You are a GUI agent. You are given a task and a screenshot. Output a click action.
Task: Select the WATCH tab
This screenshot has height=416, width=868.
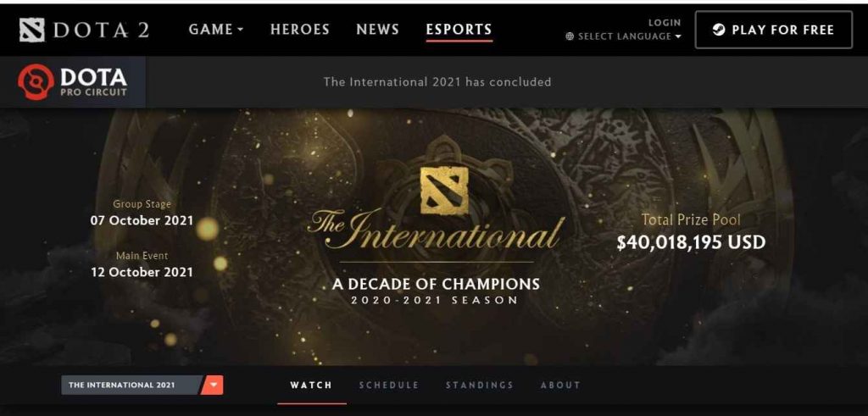[x=311, y=385]
